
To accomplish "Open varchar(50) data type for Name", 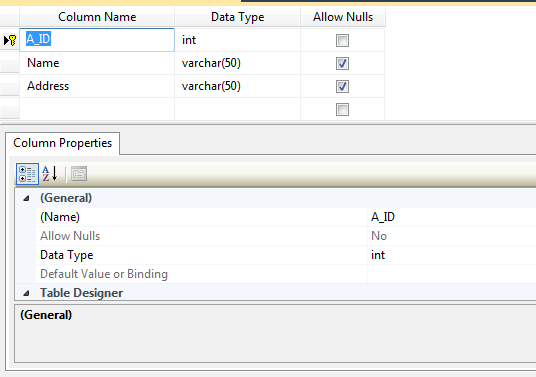I will coord(238,63).
